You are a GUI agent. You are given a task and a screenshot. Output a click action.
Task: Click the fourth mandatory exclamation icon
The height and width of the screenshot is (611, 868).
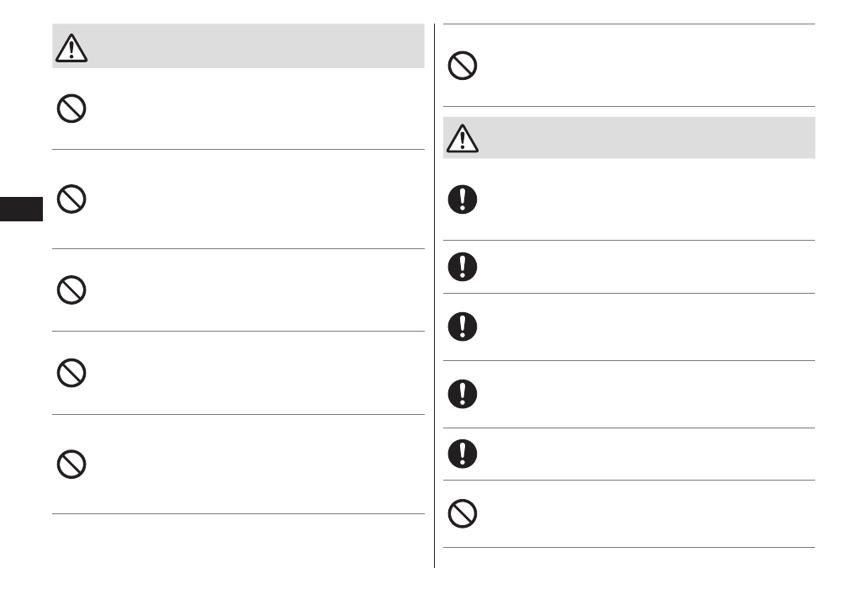463,394
